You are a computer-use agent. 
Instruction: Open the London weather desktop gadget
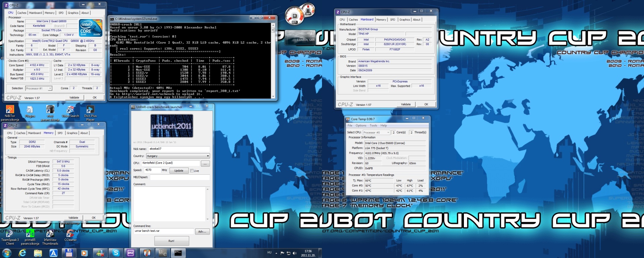click(300, 38)
